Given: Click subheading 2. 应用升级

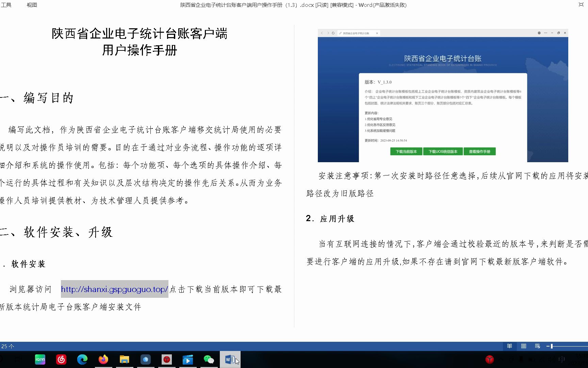Looking at the screenshot, I should [330, 218].
